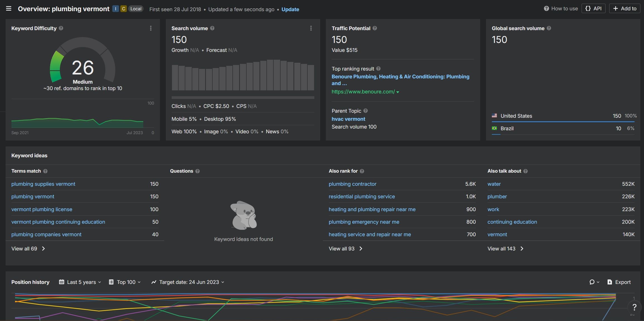Open Target date 24 Jun 2023 dropdown

pyautogui.click(x=188, y=282)
